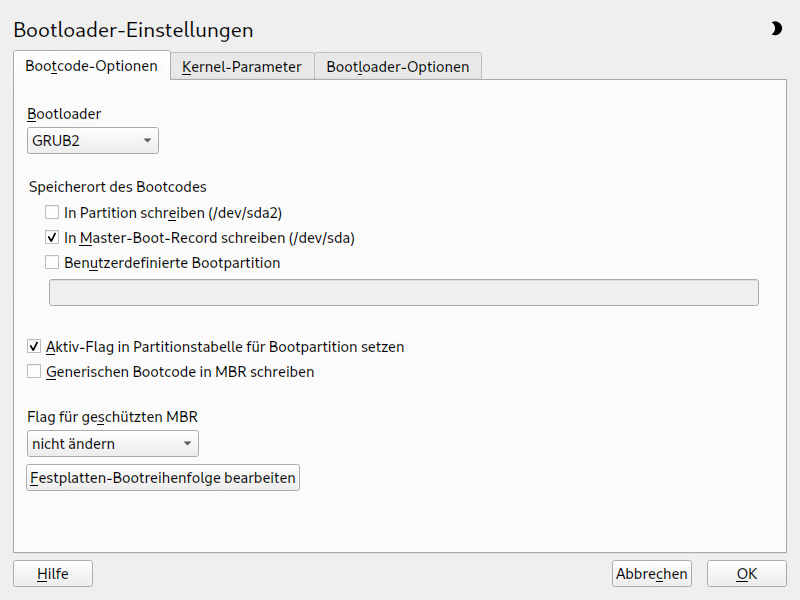Open the Bootloader-Optionen tab
The image size is (800, 600).
[x=397, y=67]
